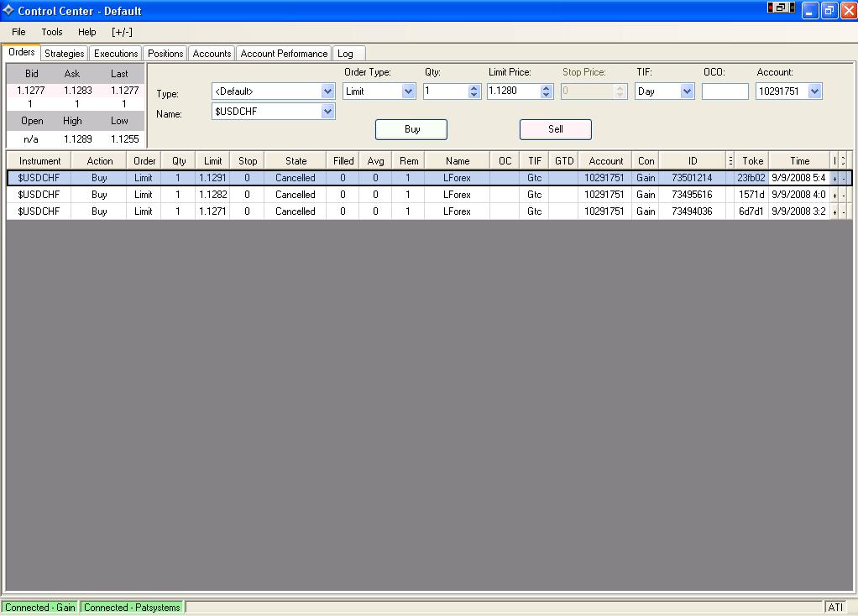Click the Control Center title bar icon

tap(8, 10)
